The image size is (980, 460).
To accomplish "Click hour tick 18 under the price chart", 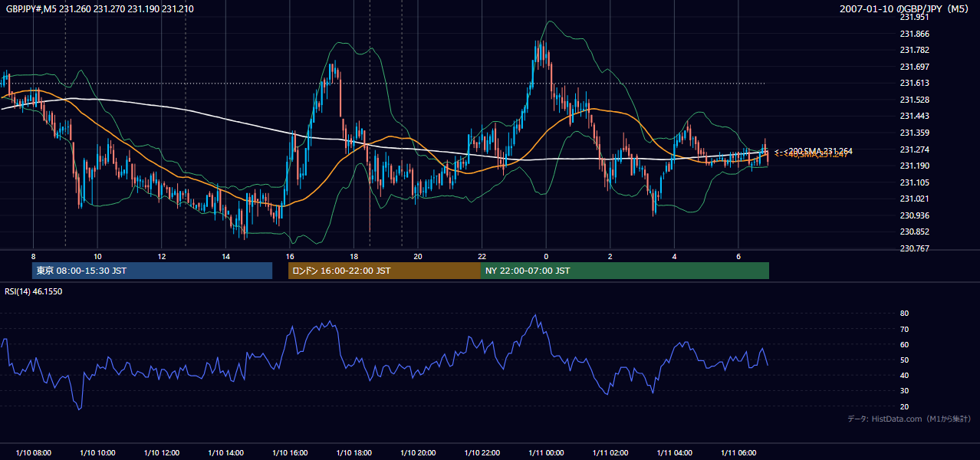I will point(354,256).
